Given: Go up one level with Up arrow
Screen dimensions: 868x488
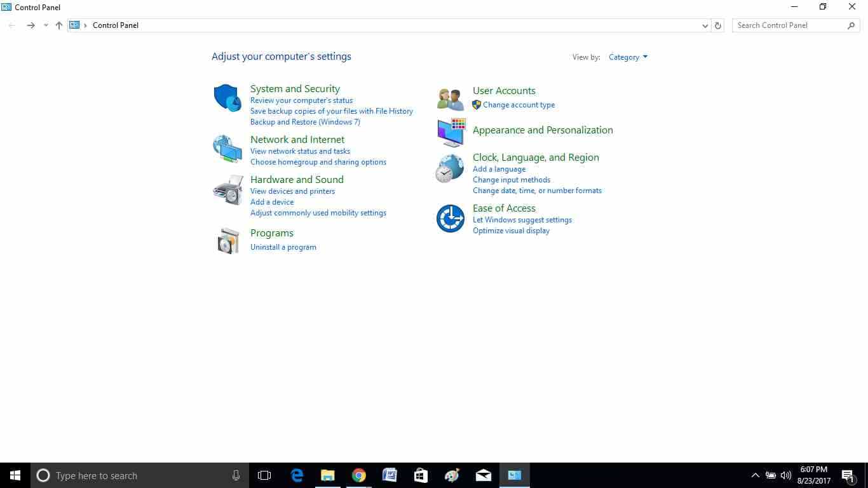Looking at the screenshot, I should coord(59,25).
